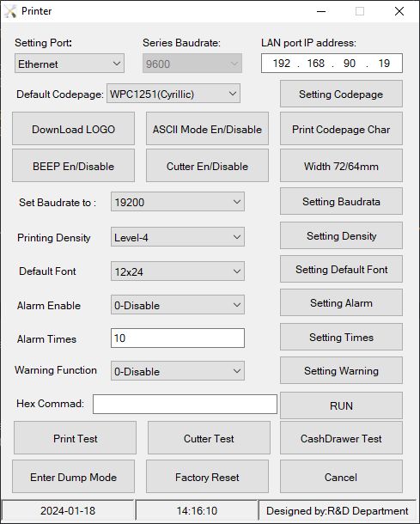
Task: Expand the Set Baudrate to dropdown
Action: click(x=178, y=202)
